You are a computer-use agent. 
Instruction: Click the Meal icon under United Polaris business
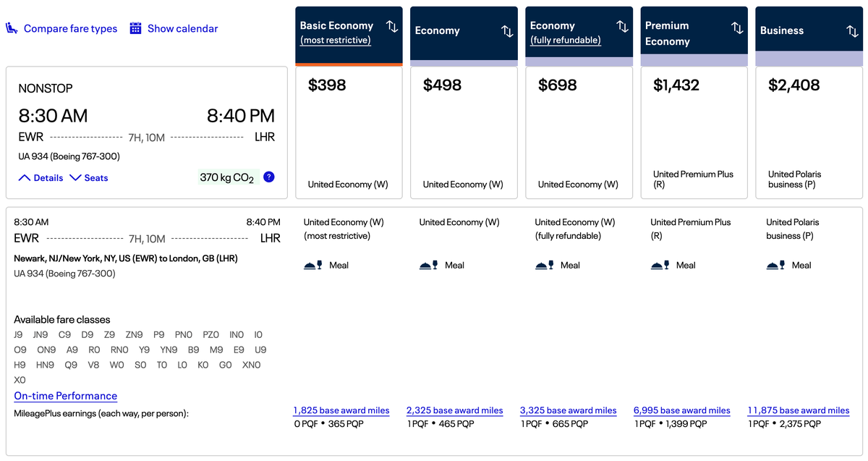774,265
